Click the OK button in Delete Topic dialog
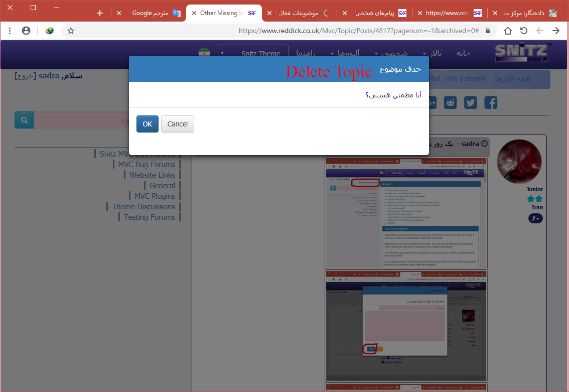This screenshot has height=392, width=569. [147, 124]
